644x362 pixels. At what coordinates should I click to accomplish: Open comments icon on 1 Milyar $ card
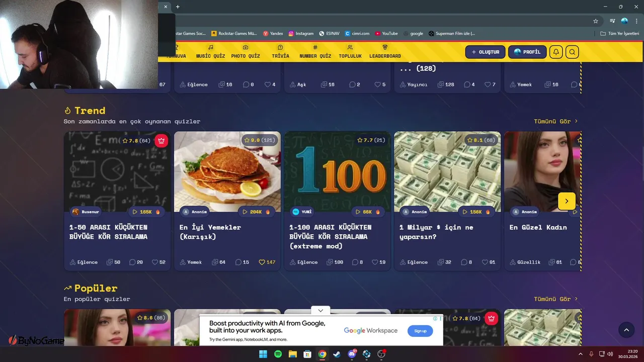coord(467,262)
